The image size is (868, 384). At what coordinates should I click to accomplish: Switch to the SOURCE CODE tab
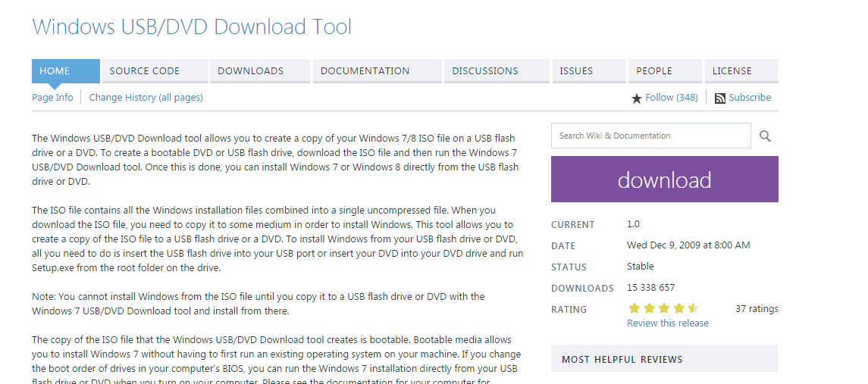(x=155, y=71)
